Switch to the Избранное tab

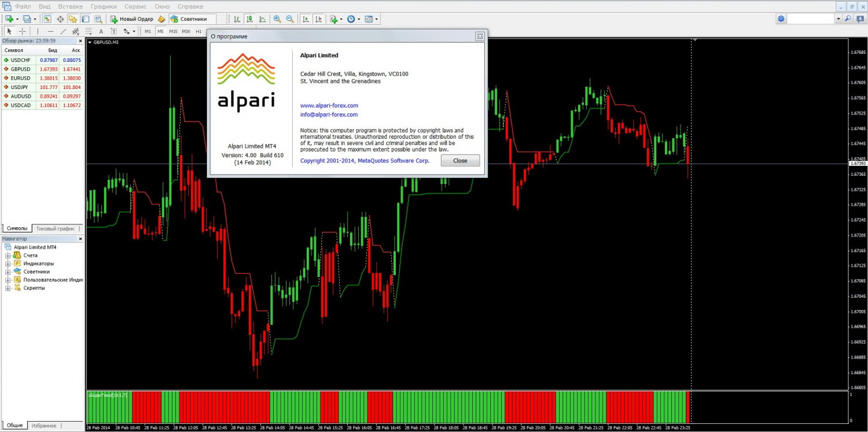[44, 425]
